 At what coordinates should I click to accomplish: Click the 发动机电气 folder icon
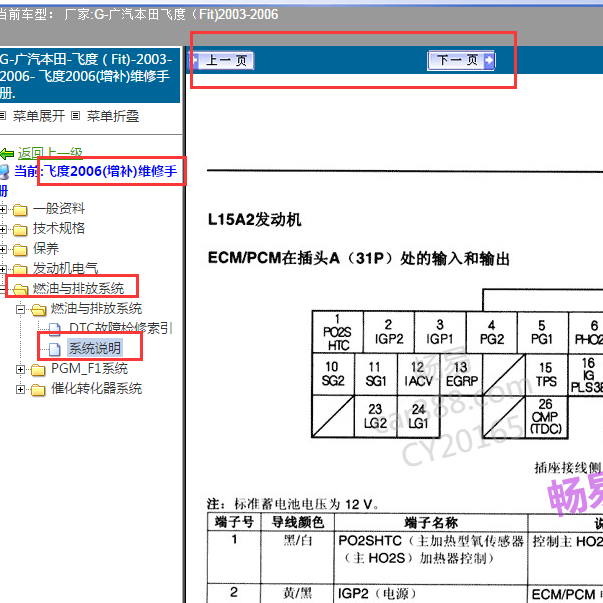tap(20, 270)
